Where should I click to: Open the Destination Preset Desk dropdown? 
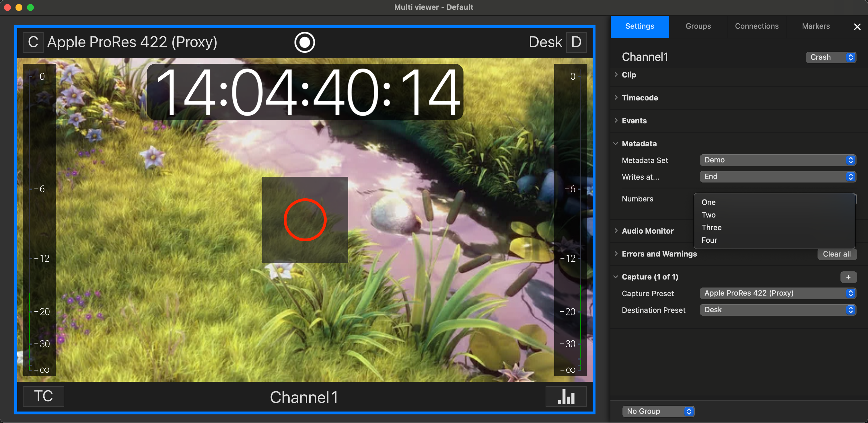[x=778, y=310]
